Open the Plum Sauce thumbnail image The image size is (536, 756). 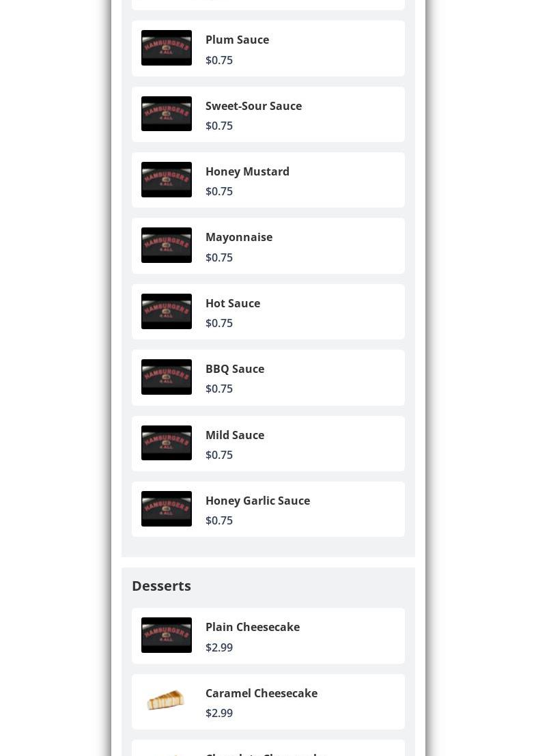167,48
